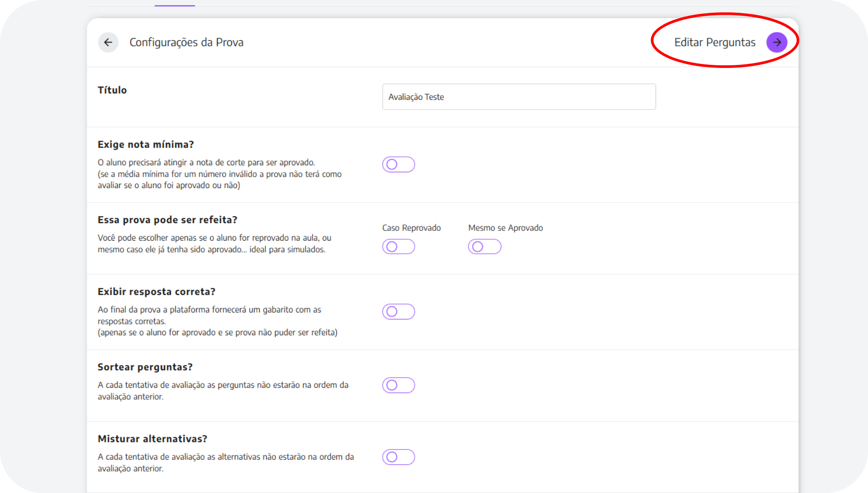Click the Título field label
This screenshot has width=868, height=493.
pyautogui.click(x=112, y=90)
